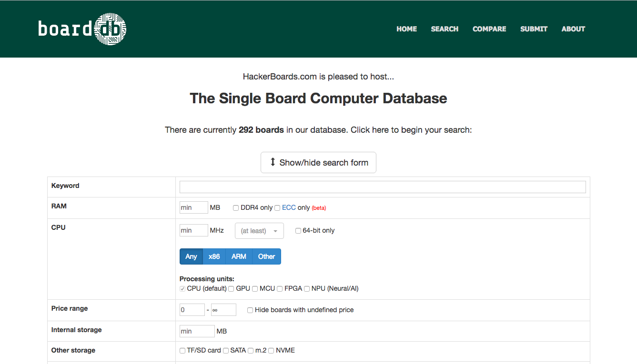Show or hide the search form
Viewport: 637px width, 364px height.
pos(318,162)
